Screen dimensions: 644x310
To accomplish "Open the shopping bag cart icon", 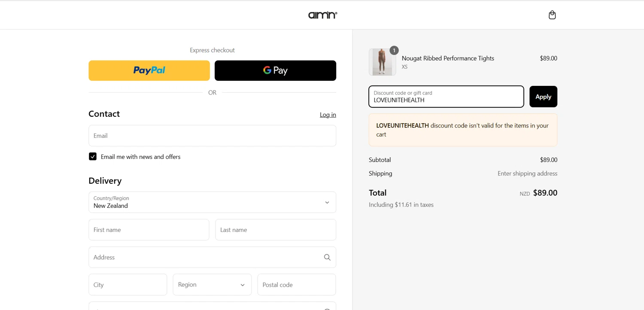I will click(x=552, y=15).
